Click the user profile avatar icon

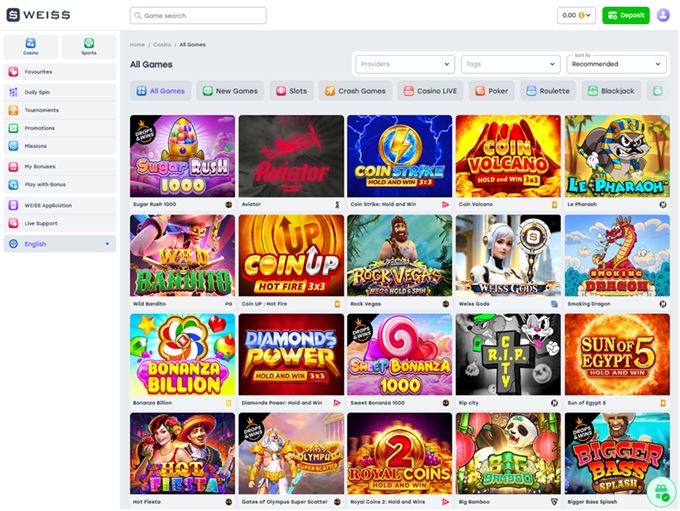point(662,15)
